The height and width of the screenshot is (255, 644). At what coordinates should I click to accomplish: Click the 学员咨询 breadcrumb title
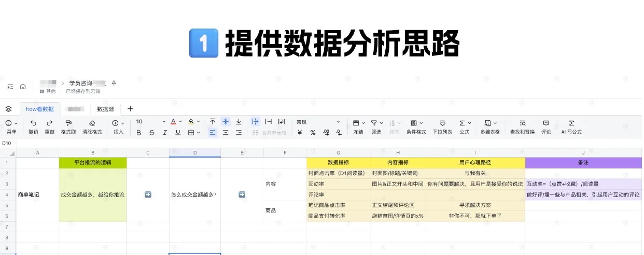tap(80, 83)
